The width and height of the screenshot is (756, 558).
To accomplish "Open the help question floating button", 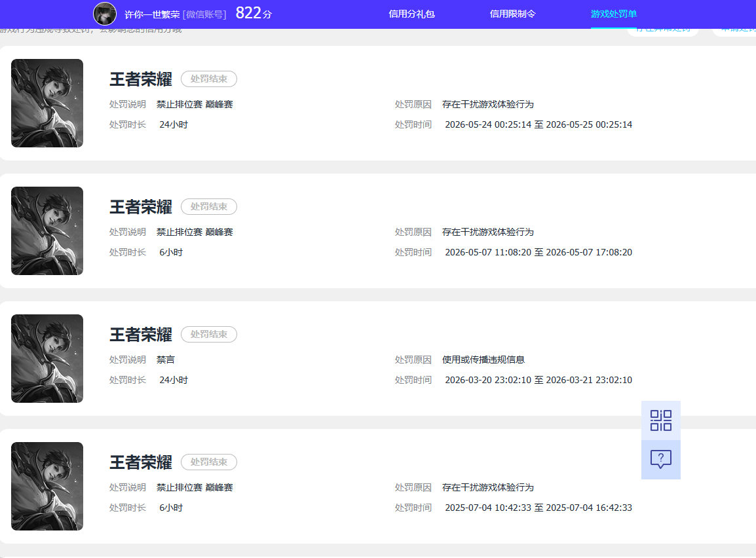I will [x=660, y=459].
